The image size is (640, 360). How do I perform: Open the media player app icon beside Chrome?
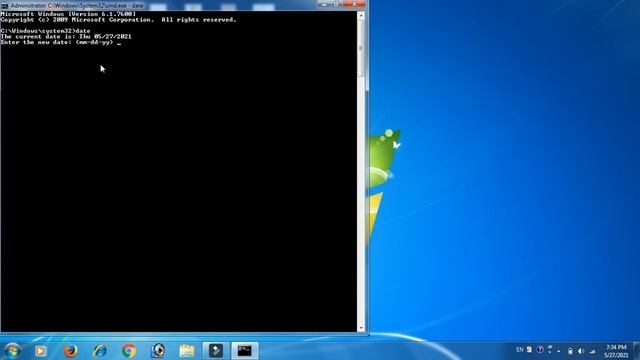[x=158, y=351]
